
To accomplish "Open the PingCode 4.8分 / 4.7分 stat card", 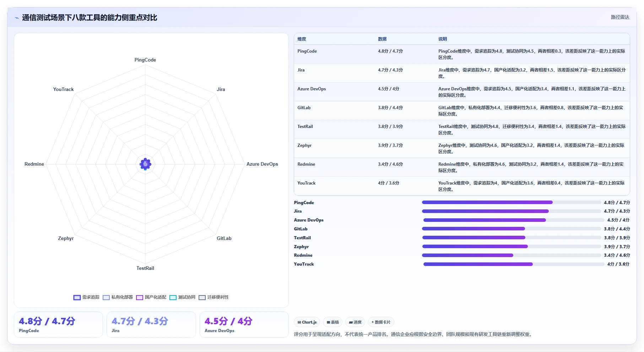I will 58,325.
